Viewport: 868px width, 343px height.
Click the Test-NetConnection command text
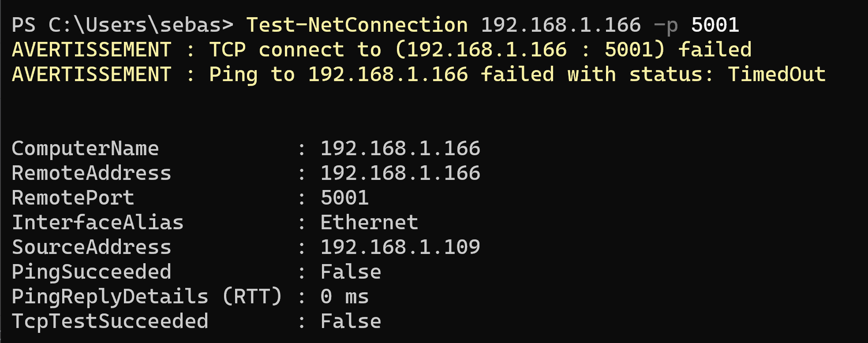pos(357,25)
